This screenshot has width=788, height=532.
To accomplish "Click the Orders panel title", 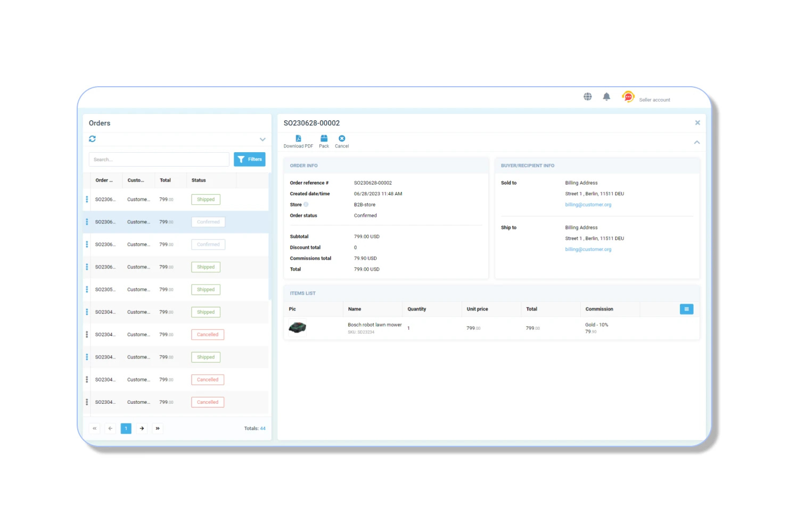I will pos(100,123).
